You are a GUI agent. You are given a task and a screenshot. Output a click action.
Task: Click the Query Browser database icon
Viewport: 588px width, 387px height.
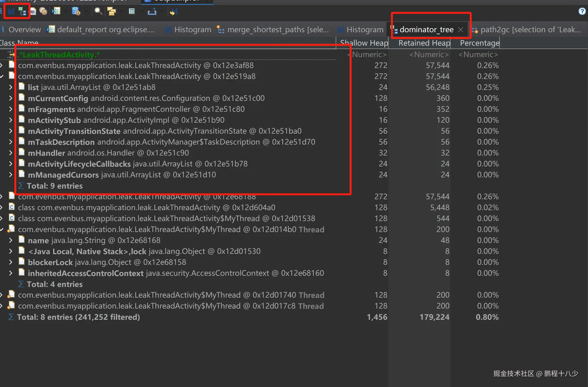coord(76,11)
